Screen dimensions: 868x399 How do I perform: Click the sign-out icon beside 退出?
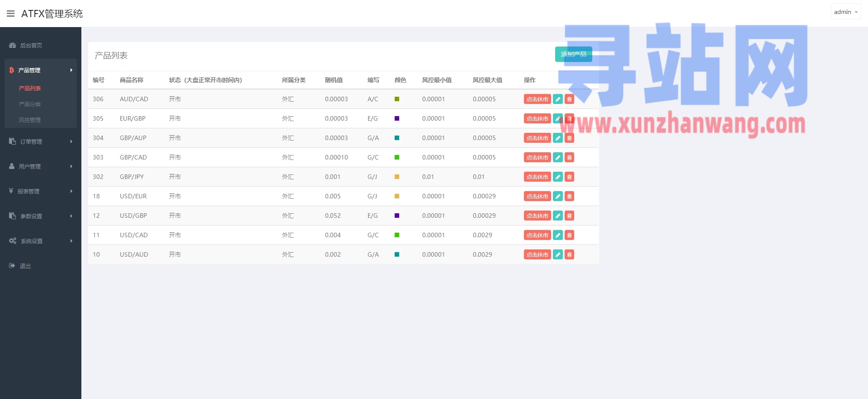point(12,266)
